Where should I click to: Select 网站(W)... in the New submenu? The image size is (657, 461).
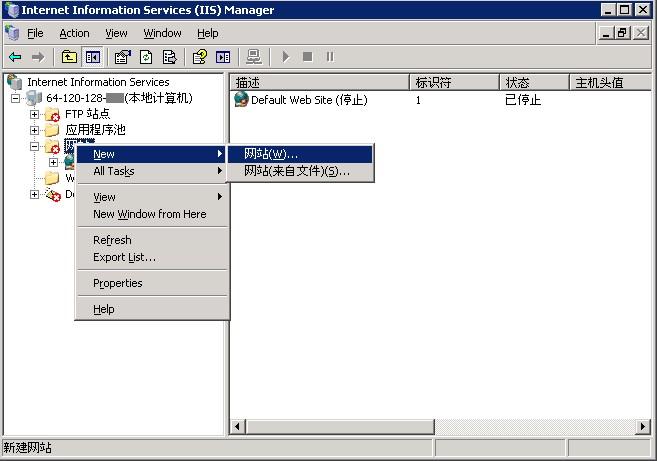point(271,154)
